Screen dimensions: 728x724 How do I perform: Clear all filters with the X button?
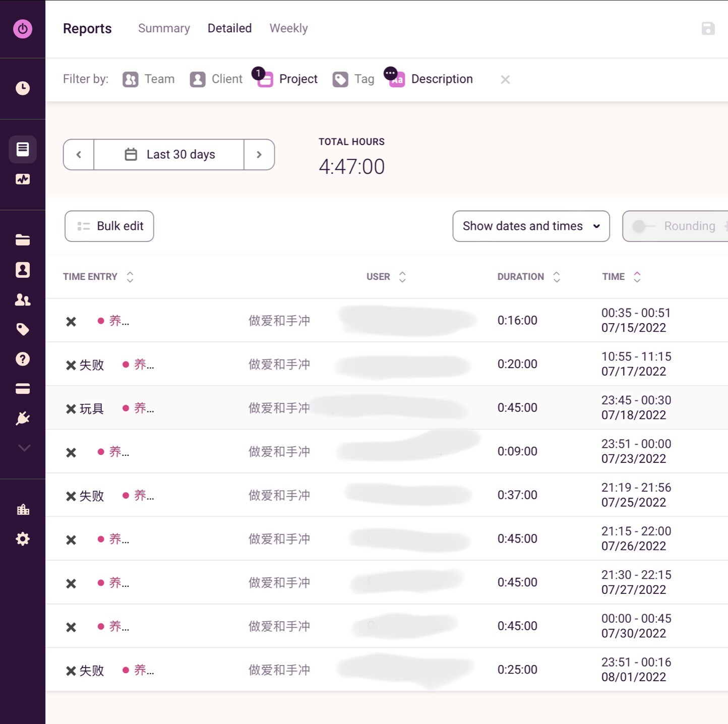click(x=505, y=80)
